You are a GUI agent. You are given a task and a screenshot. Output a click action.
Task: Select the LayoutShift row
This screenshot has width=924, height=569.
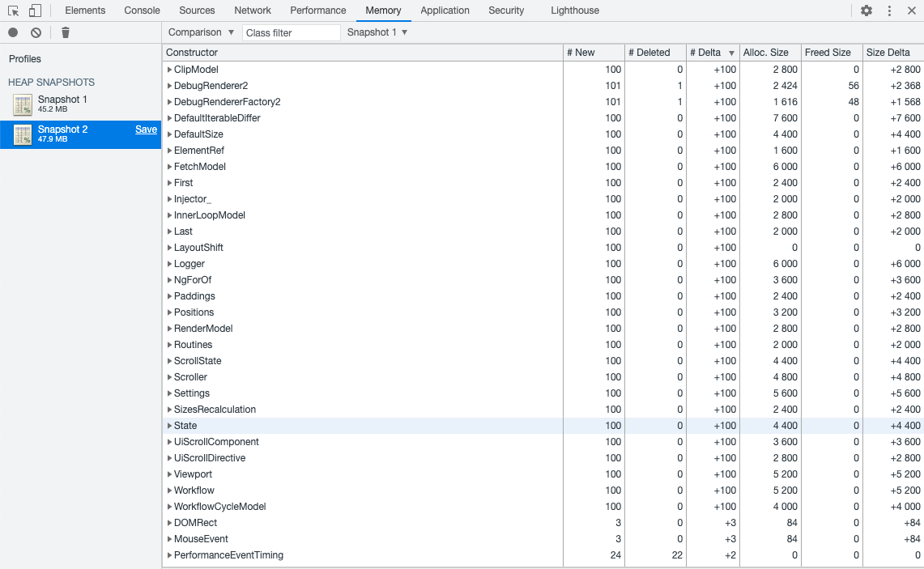pos(543,248)
